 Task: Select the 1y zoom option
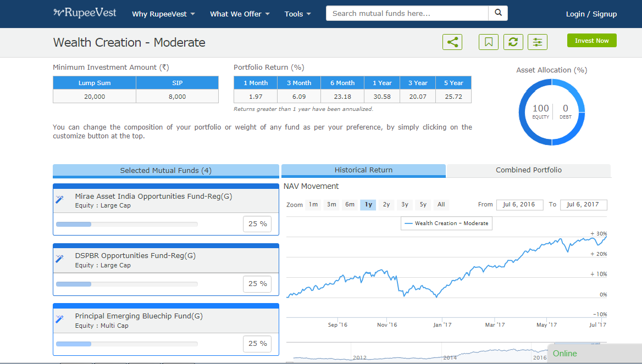pos(368,204)
